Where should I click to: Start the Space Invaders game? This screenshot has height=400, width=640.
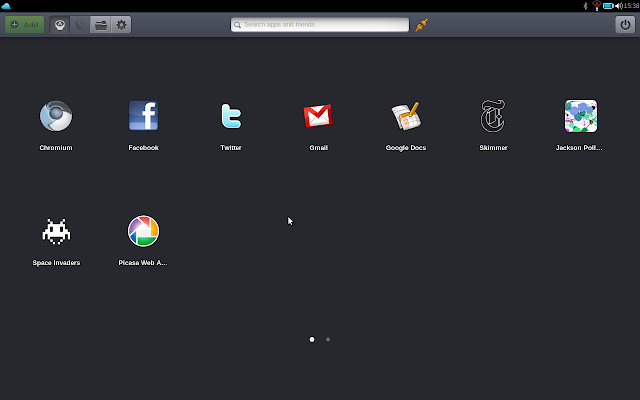pyautogui.click(x=56, y=232)
